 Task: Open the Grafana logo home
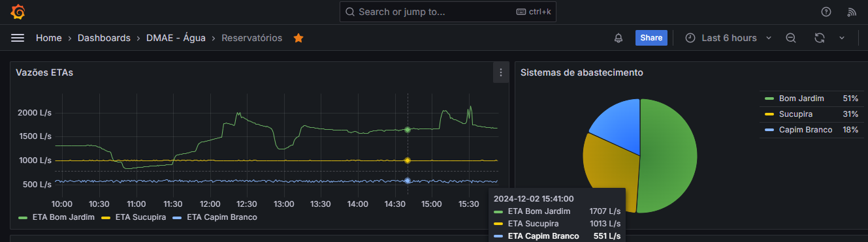18,12
